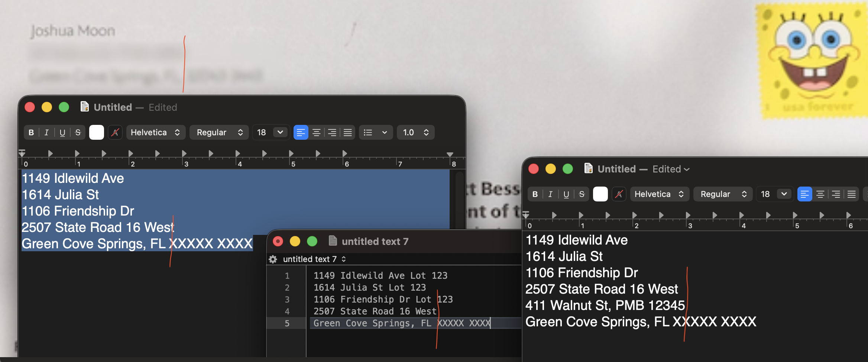Toggle Underline in the right TextEdit window

pos(566,194)
